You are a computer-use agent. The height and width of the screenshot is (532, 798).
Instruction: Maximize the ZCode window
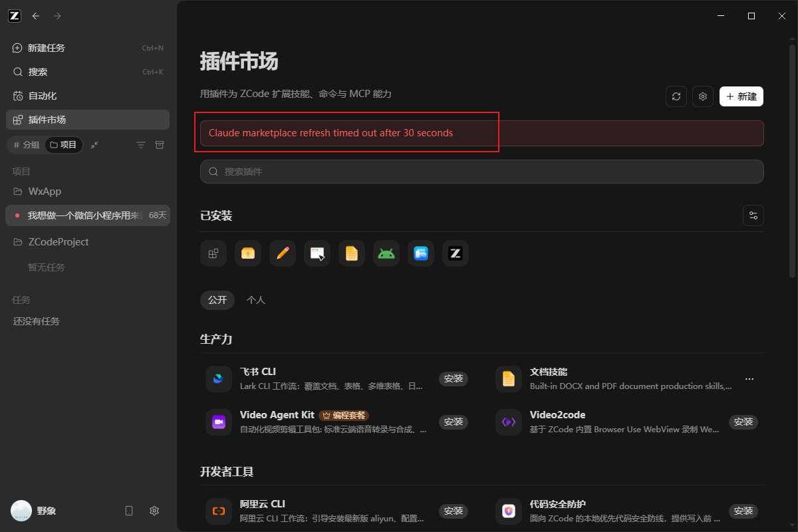click(x=751, y=16)
